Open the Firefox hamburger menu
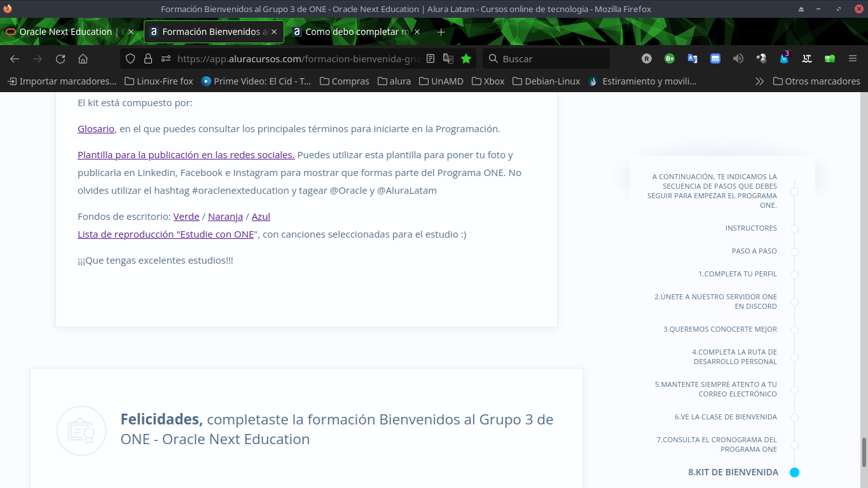The height and width of the screenshot is (488, 868). [853, 58]
